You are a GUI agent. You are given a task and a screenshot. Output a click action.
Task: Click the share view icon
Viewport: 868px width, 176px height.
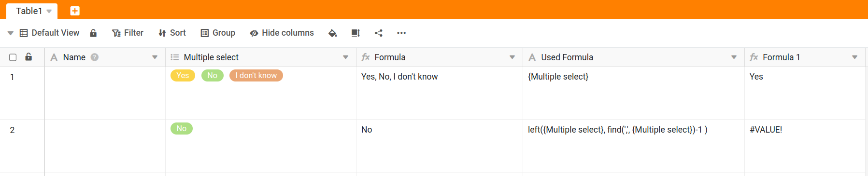tap(379, 33)
